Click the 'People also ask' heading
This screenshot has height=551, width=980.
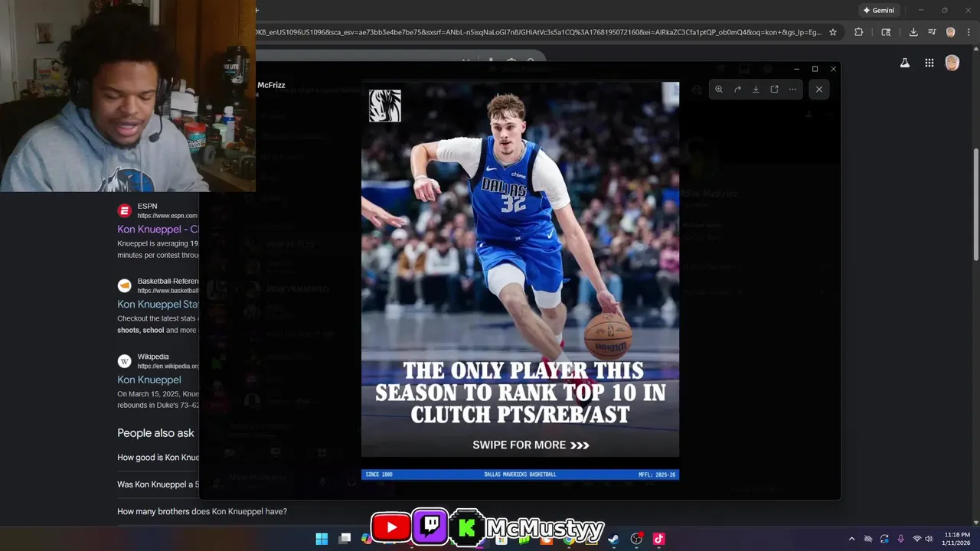point(155,433)
